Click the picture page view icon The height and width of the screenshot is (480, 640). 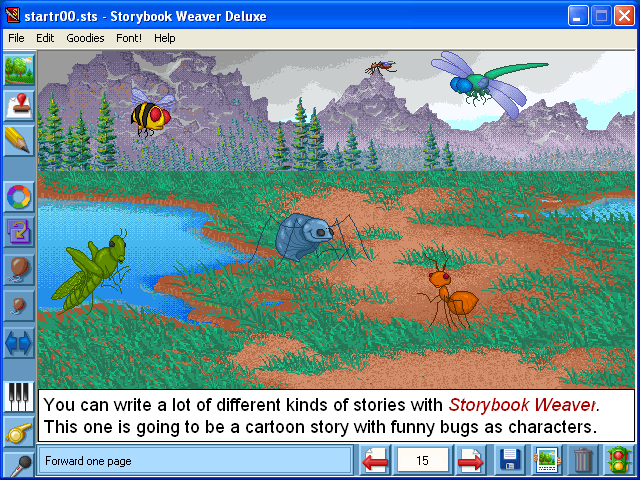point(547,461)
